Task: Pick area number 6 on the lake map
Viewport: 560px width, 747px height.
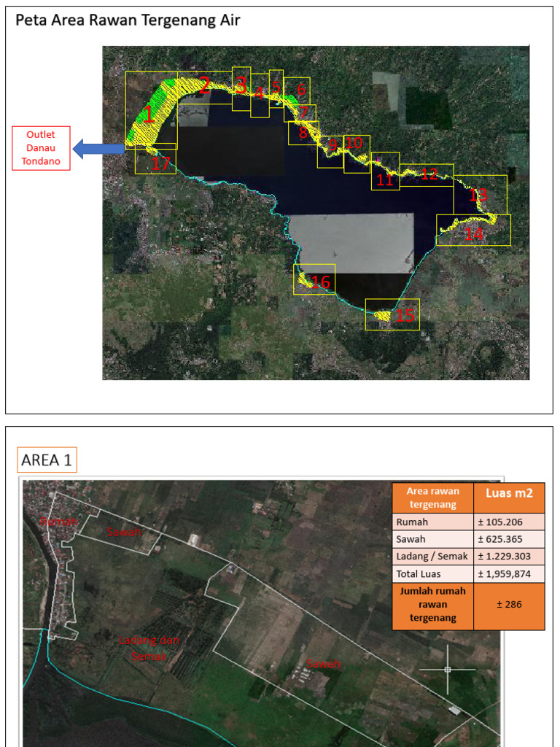Action: click(300, 89)
